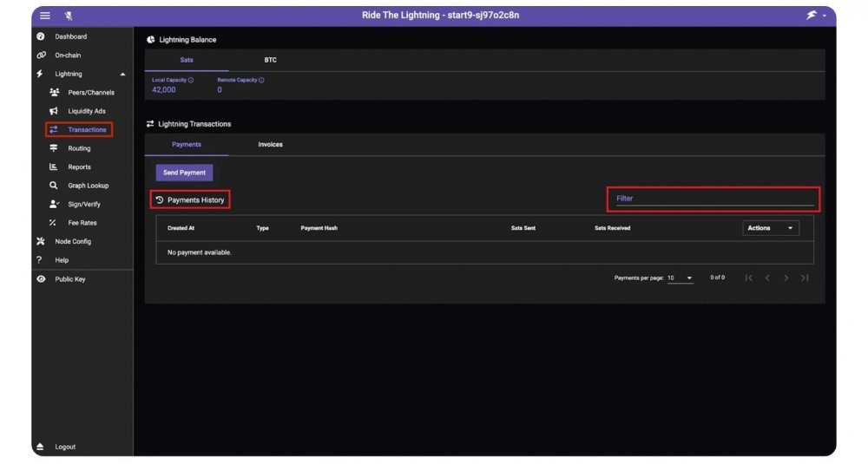Click the Payments History clock icon
The height and width of the screenshot is (464, 868).
(x=160, y=199)
